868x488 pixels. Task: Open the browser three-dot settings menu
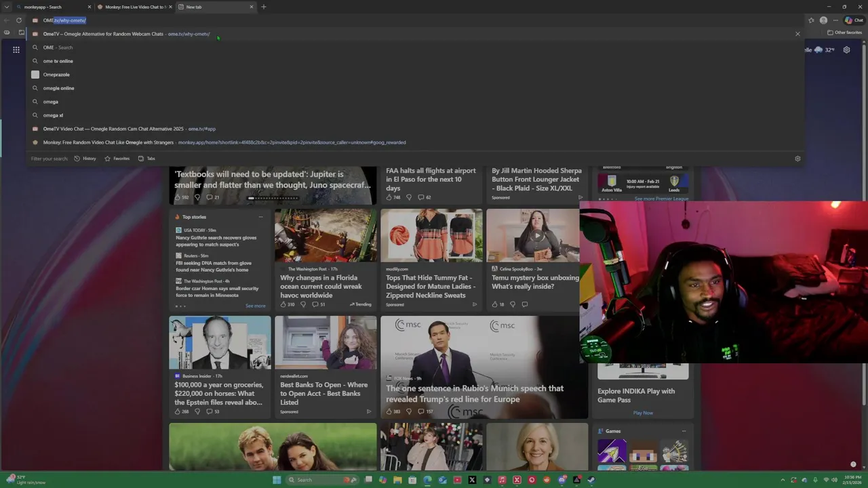[835, 20]
